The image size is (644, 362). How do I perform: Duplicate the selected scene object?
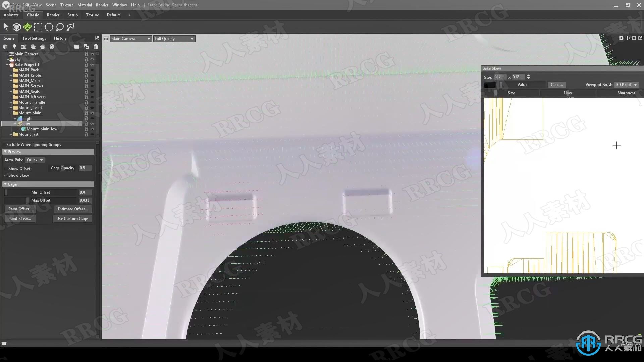coord(86,47)
